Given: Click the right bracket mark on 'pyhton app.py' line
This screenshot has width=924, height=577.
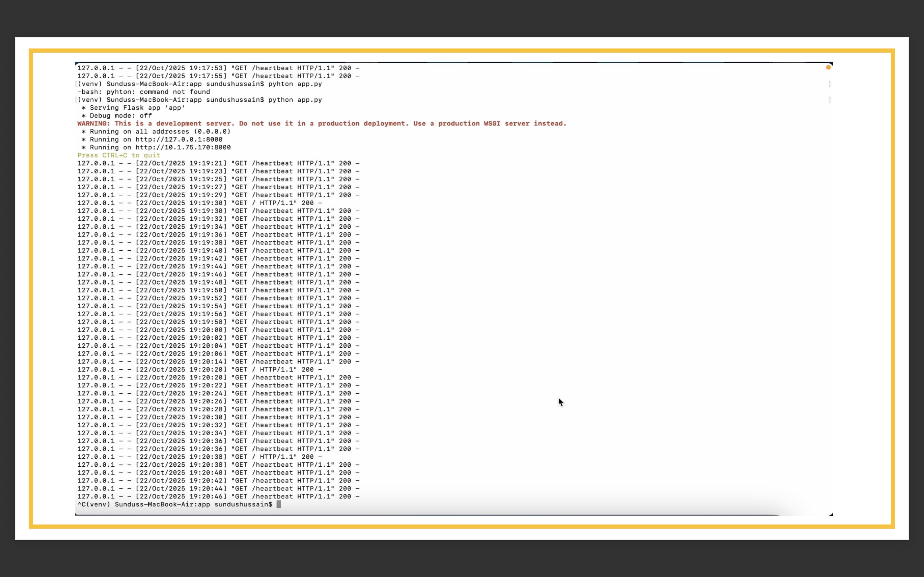Looking at the screenshot, I should coord(829,84).
